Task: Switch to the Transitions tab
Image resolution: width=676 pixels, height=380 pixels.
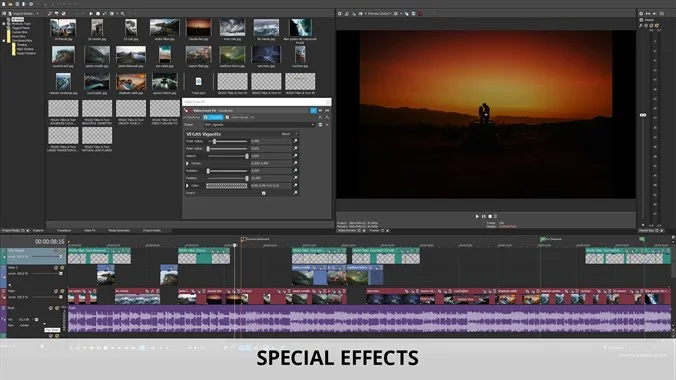Action: [x=64, y=231]
